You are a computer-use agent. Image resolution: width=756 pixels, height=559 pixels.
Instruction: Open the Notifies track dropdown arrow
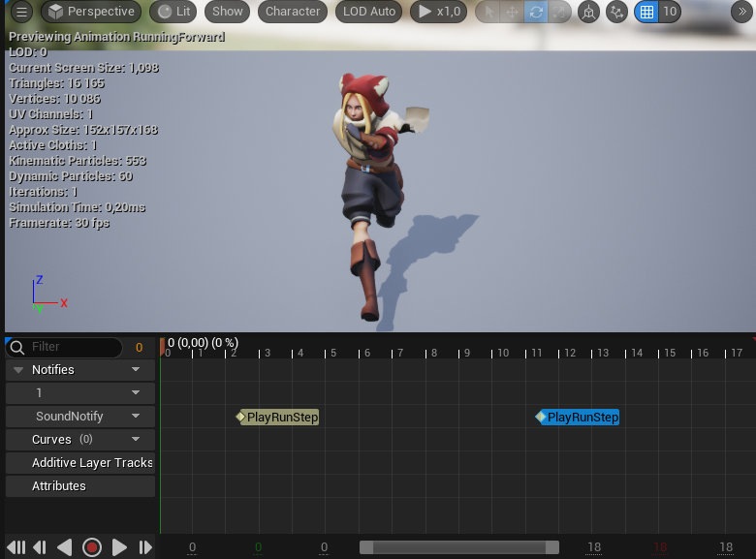coord(136,370)
